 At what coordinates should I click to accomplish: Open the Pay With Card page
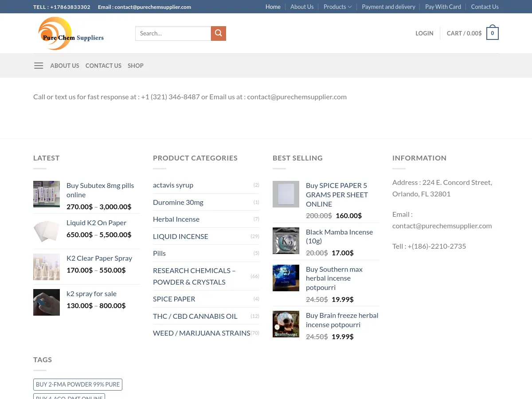coord(443,7)
